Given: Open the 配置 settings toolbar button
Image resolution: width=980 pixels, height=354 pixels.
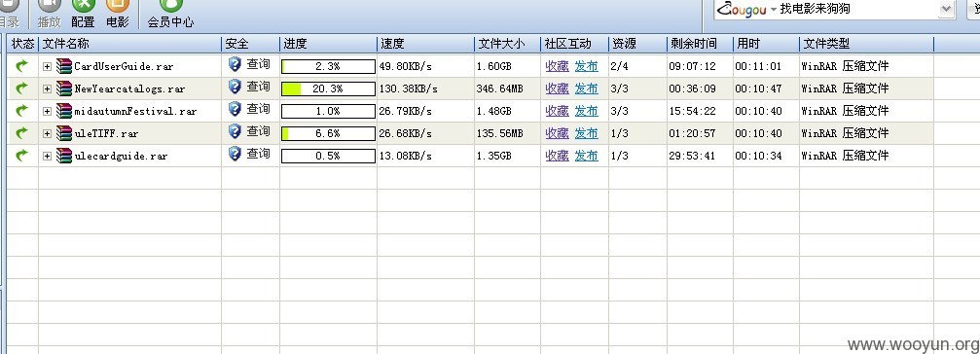Looking at the screenshot, I should click(x=83, y=14).
